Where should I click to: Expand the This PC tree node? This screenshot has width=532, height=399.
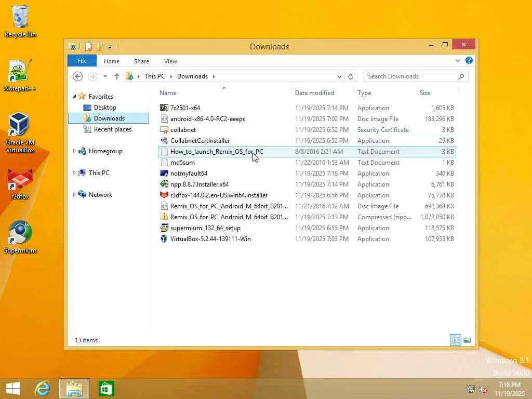74,172
